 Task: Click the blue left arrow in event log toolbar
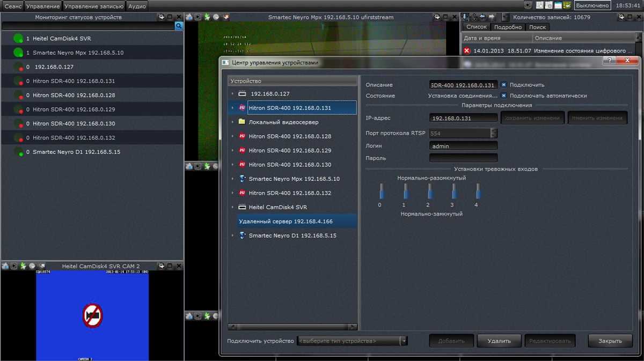[x=482, y=17]
